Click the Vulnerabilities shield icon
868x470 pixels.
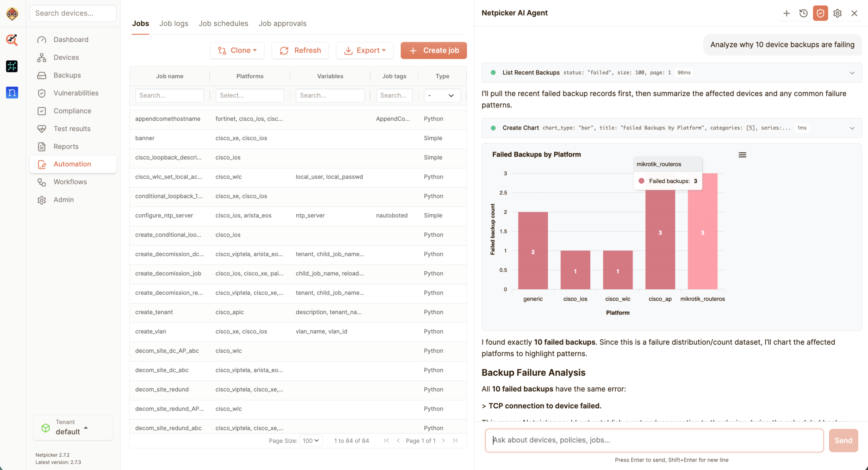pos(42,93)
